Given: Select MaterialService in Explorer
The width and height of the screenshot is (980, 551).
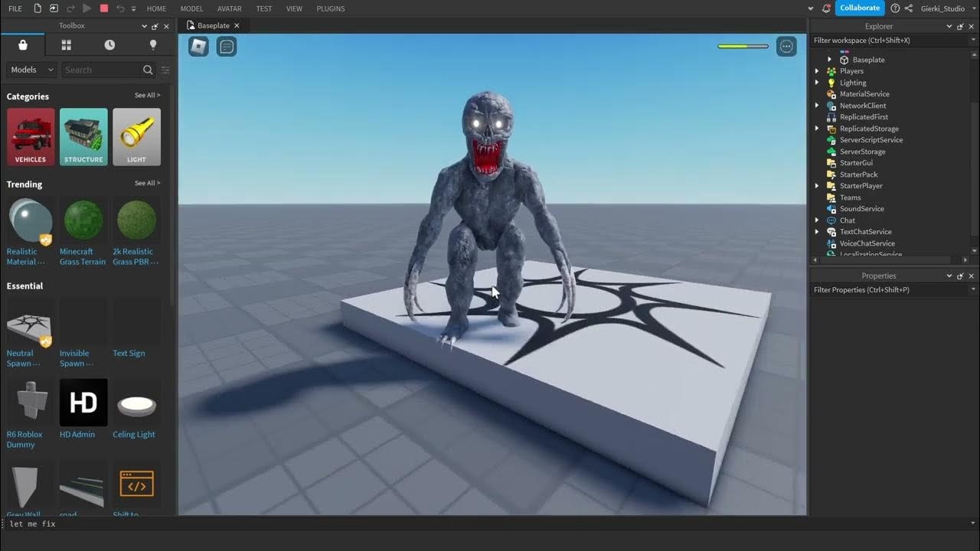Looking at the screenshot, I should (864, 94).
